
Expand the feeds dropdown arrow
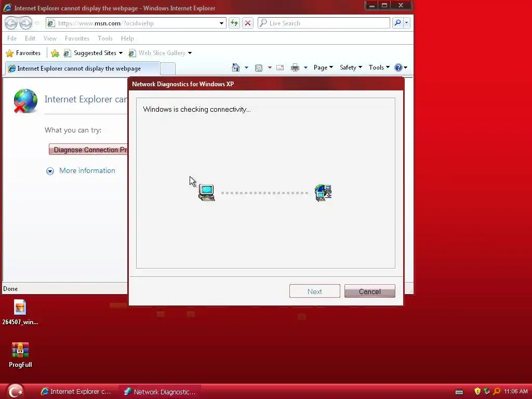(x=270, y=68)
